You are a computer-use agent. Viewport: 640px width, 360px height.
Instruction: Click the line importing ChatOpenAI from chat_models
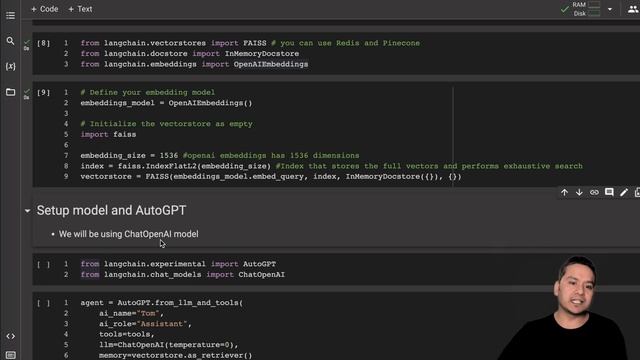182,275
